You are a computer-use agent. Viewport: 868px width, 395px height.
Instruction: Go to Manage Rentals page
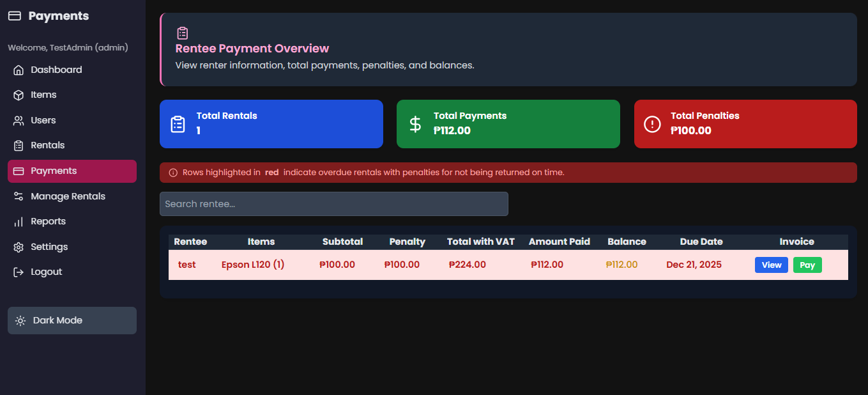(x=68, y=197)
